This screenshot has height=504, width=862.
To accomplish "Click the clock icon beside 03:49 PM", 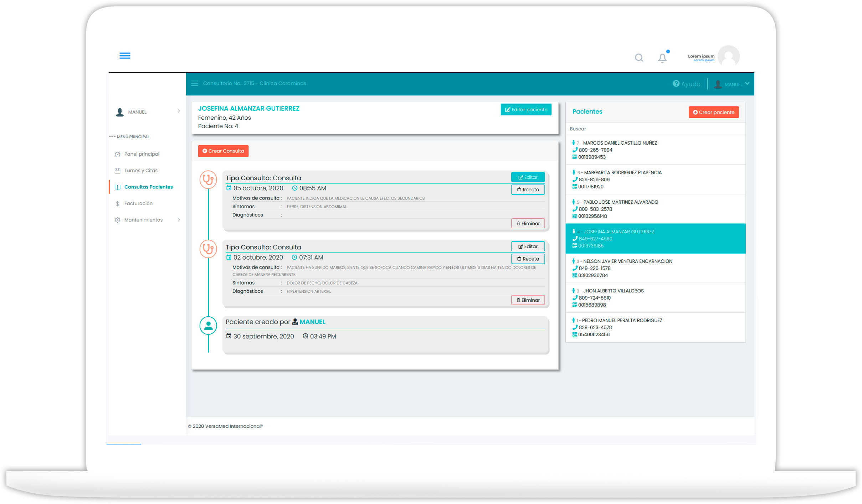I will (305, 336).
